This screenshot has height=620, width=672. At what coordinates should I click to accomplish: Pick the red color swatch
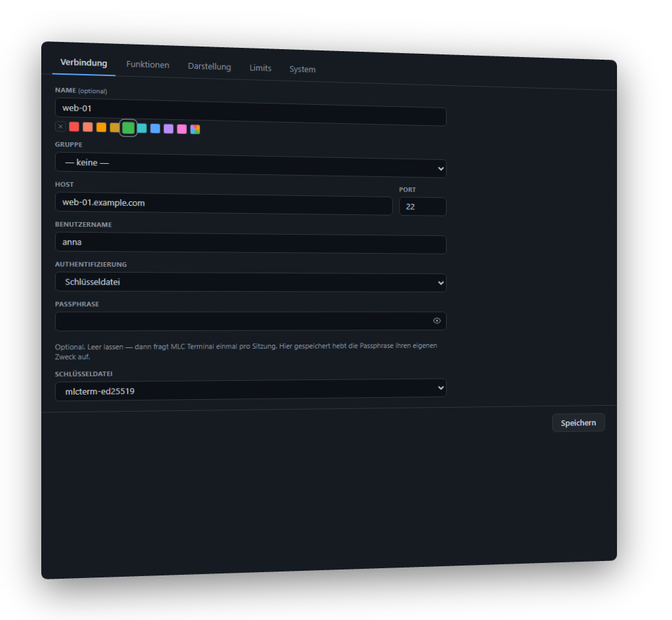74,126
